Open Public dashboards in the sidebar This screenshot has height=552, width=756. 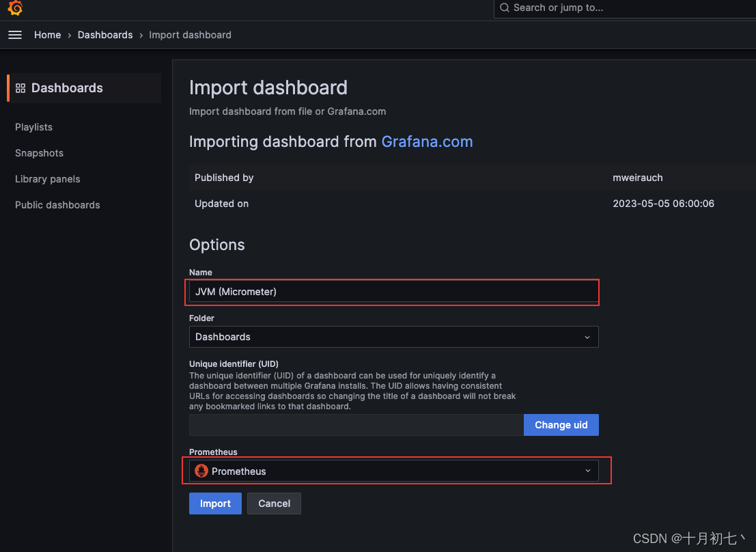click(57, 205)
